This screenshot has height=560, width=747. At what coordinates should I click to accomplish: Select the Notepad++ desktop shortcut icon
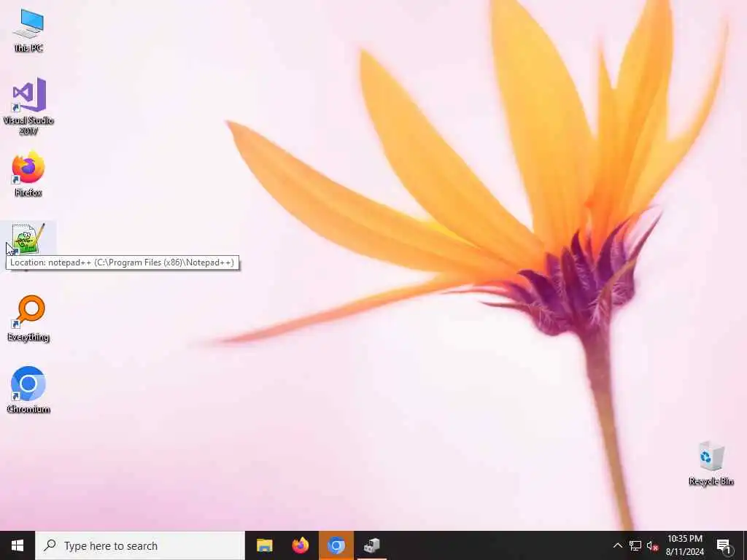28,239
